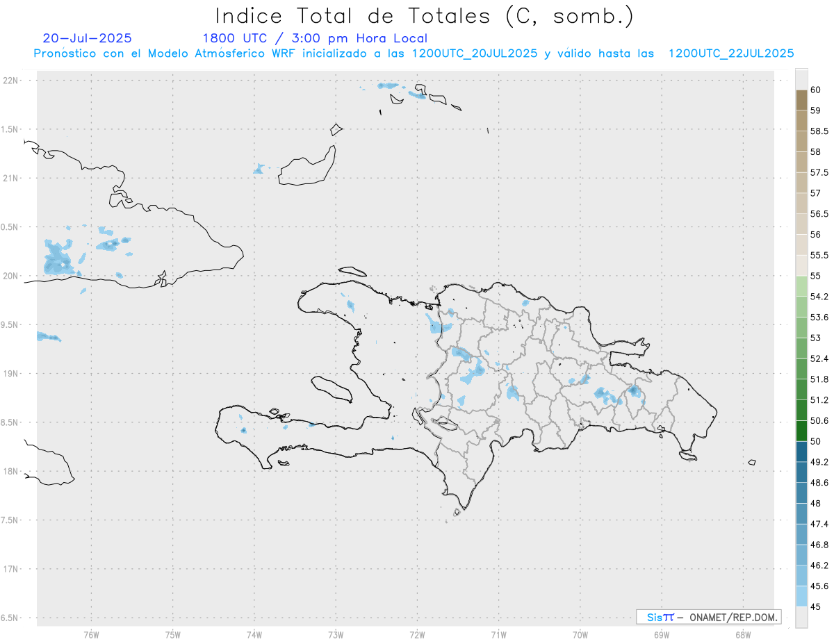The height and width of the screenshot is (644, 834).
Task: Click the '68W' longitude label
Action: pyautogui.click(x=743, y=635)
